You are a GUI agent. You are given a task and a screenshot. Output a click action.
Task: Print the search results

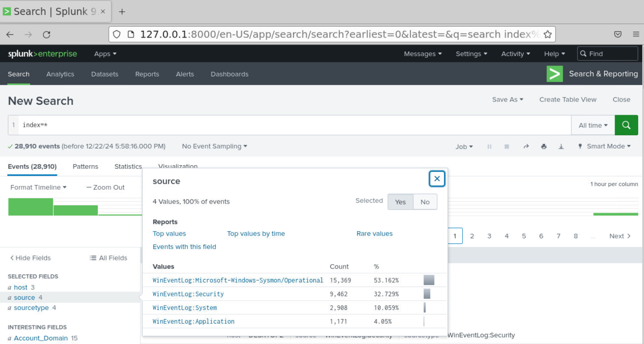(x=544, y=146)
